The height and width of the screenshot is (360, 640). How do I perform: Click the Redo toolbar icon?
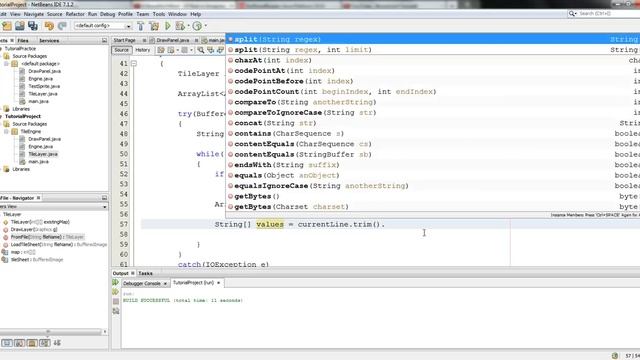pos(62,26)
